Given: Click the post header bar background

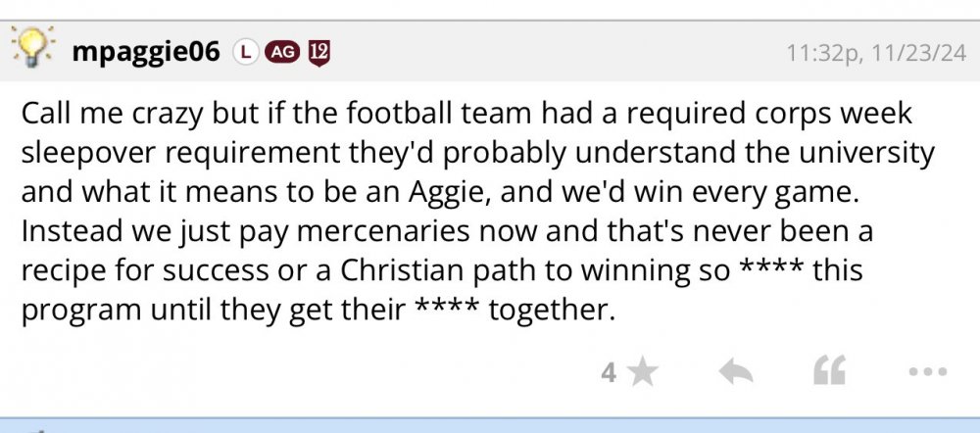Looking at the screenshot, I should (549, 52).
